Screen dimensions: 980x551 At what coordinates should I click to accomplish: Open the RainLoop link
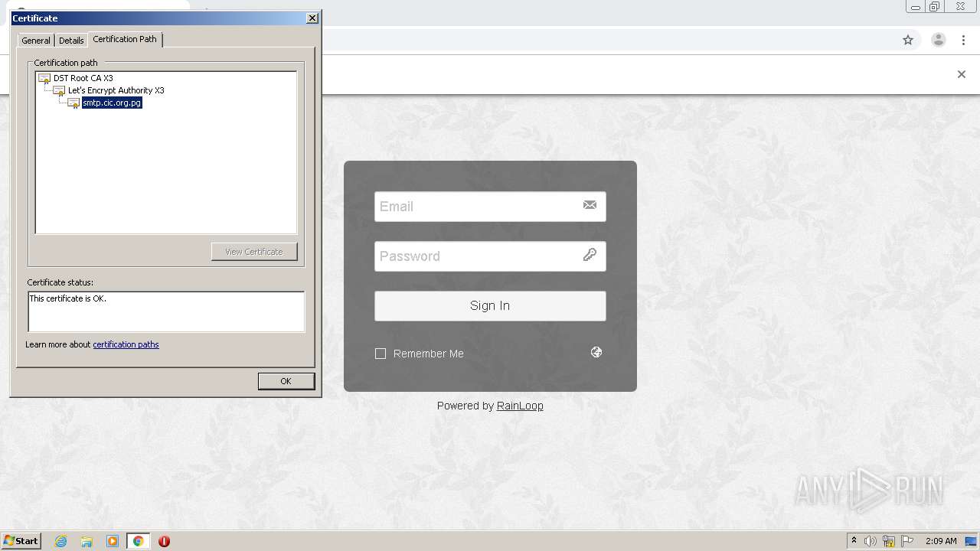pyautogui.click(x=520, y=406)
